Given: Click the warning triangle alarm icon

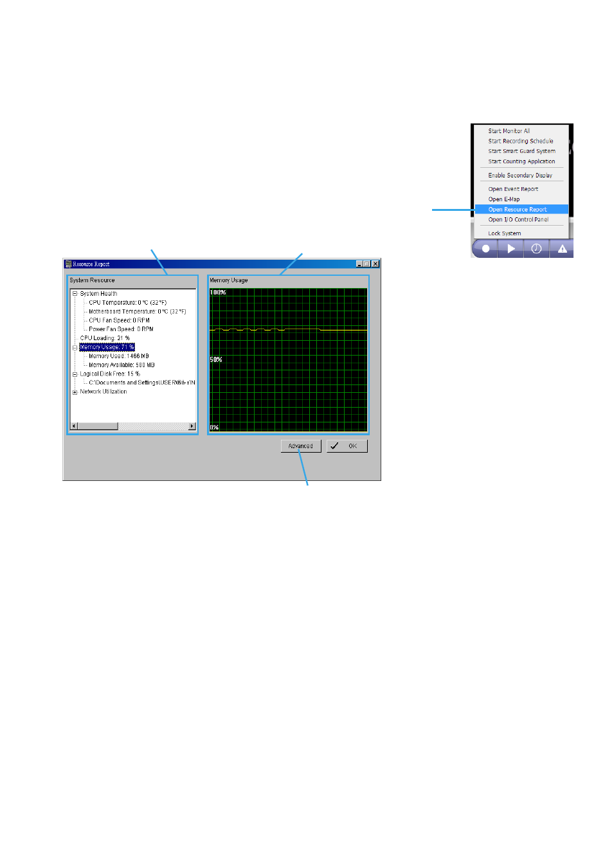Looking at the screenshot, I should (562, 248).
